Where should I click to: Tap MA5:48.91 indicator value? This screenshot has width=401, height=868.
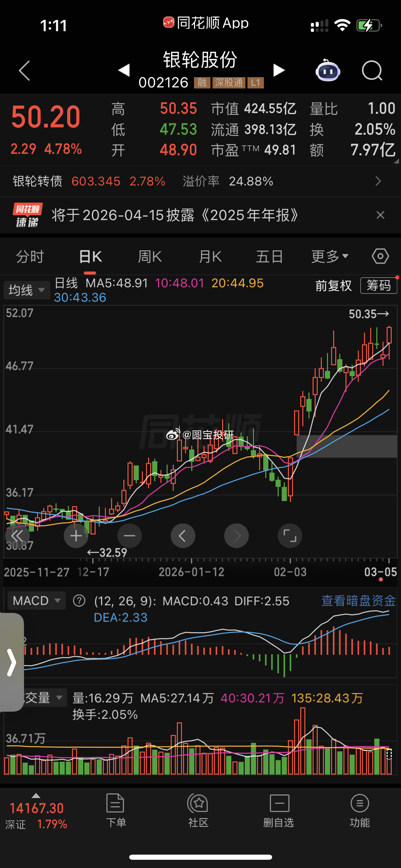tap(117, 283)
